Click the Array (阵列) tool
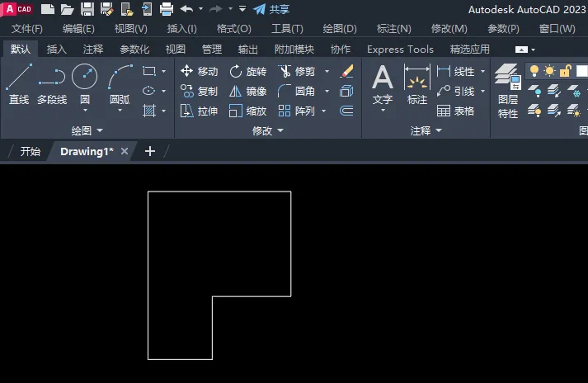 (x=296, y=111)
